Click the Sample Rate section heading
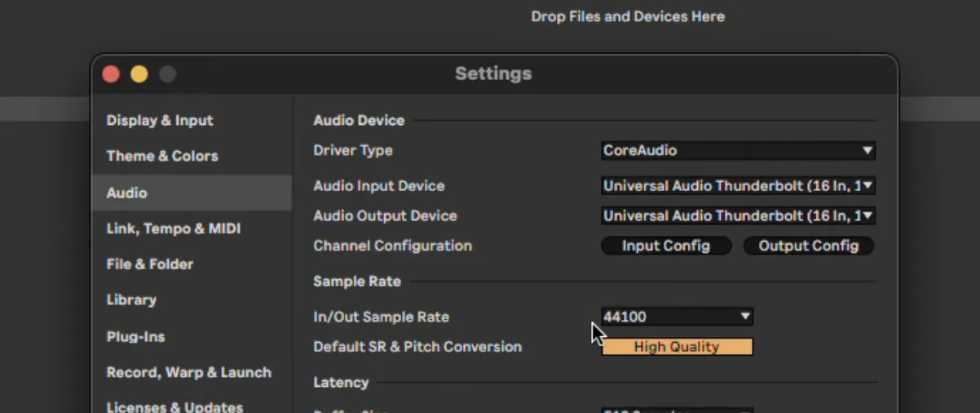Viewport: 980px width, 413px height. click(357, 281)
